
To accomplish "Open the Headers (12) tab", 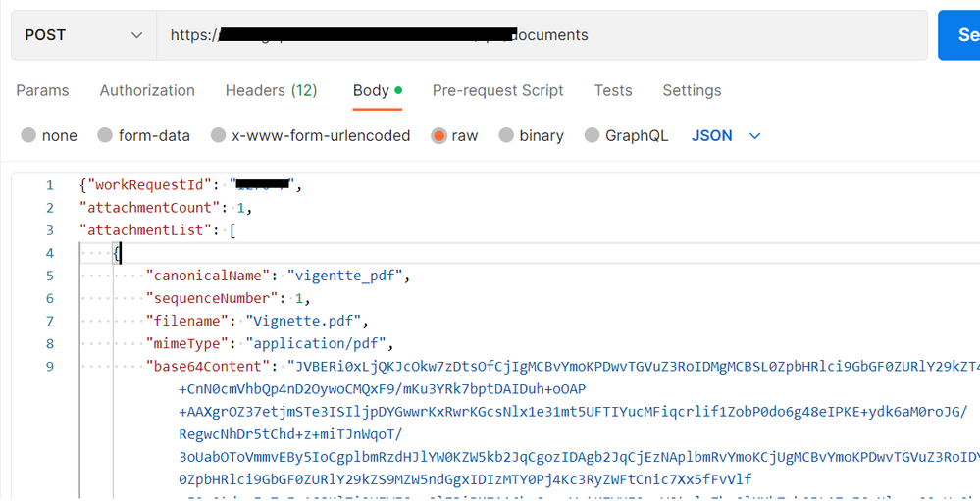I will (x=271, y=90).
